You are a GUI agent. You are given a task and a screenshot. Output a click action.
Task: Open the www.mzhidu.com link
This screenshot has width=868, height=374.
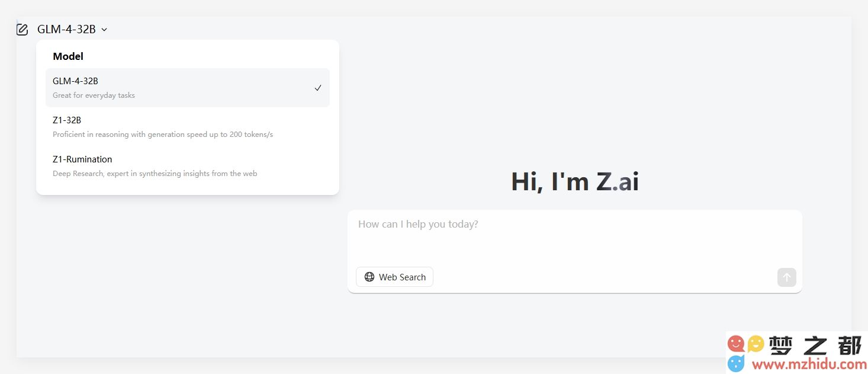pyautogui.click(x=809, y=365)
